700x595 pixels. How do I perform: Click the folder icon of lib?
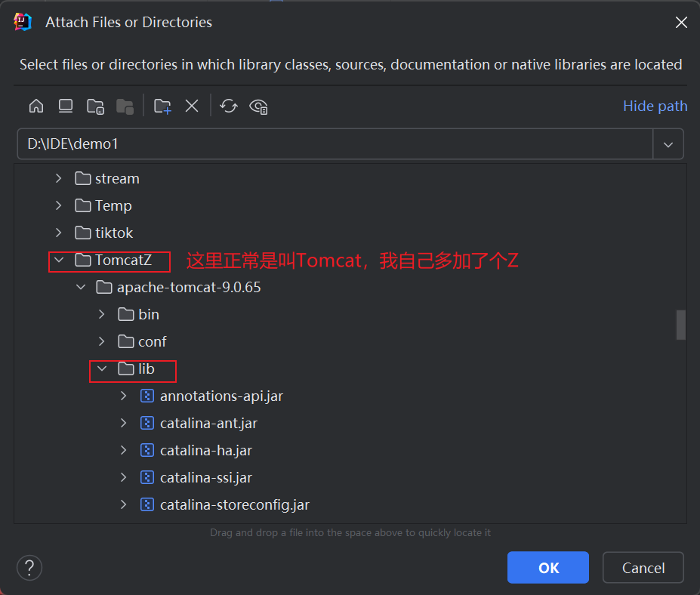[x=126, y=368]
